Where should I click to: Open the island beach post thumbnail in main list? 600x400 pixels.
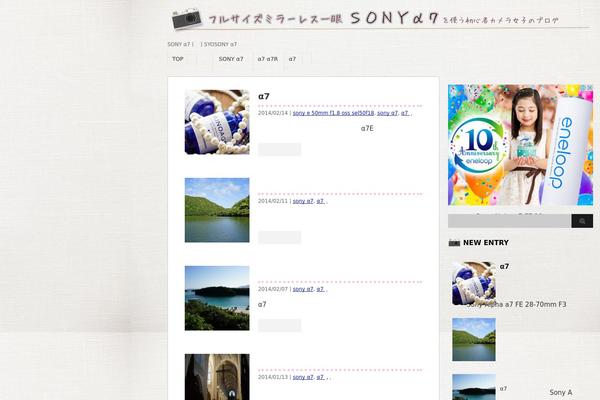217,298
